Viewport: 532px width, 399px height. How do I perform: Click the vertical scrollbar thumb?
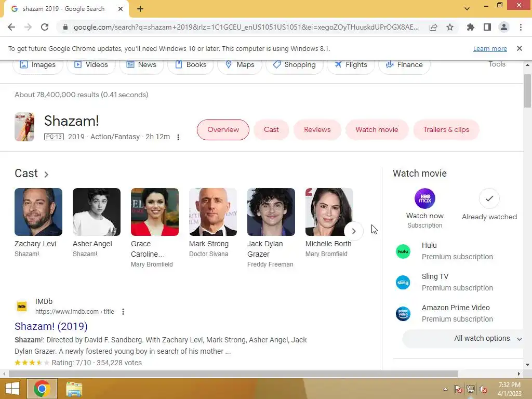point(527,90)
